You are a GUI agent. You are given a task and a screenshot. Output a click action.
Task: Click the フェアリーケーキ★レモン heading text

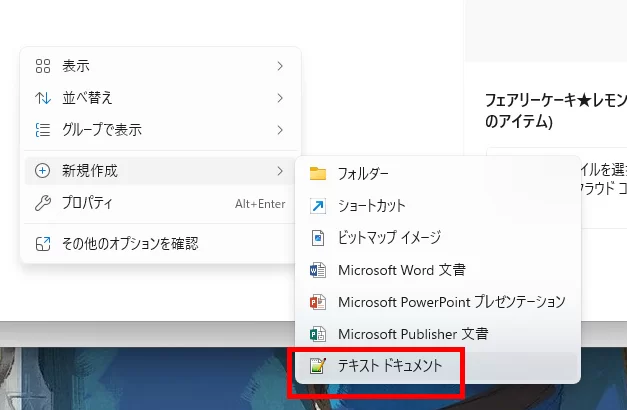click(x=555, y=101)
